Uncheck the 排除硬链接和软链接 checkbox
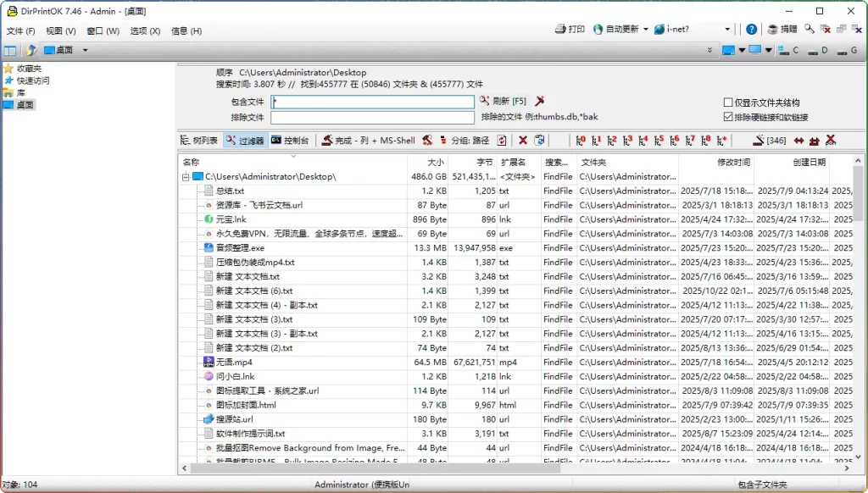Screen dimensions: 868x493 (727, 116)
